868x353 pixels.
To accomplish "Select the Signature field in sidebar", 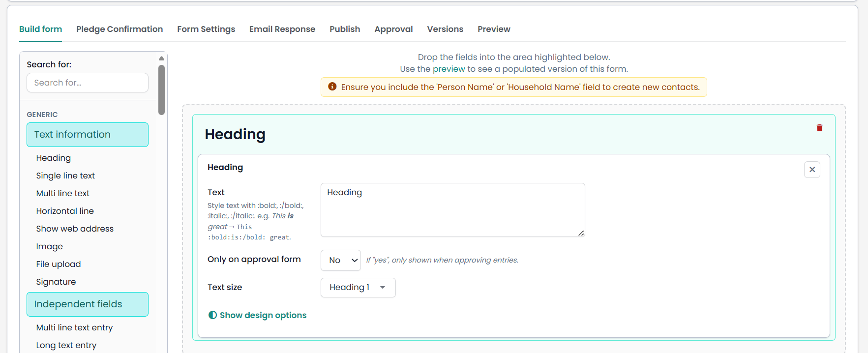I will tap(56, 282).
